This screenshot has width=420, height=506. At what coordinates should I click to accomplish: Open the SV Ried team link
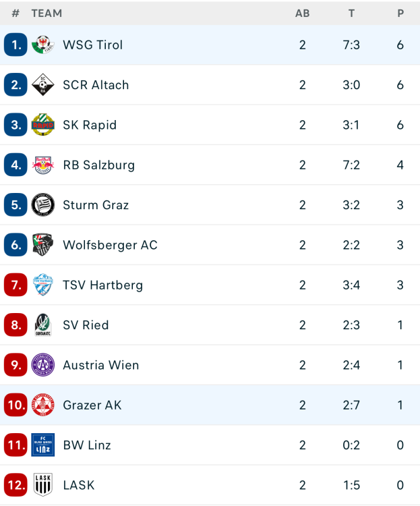[x=86, y=325]
